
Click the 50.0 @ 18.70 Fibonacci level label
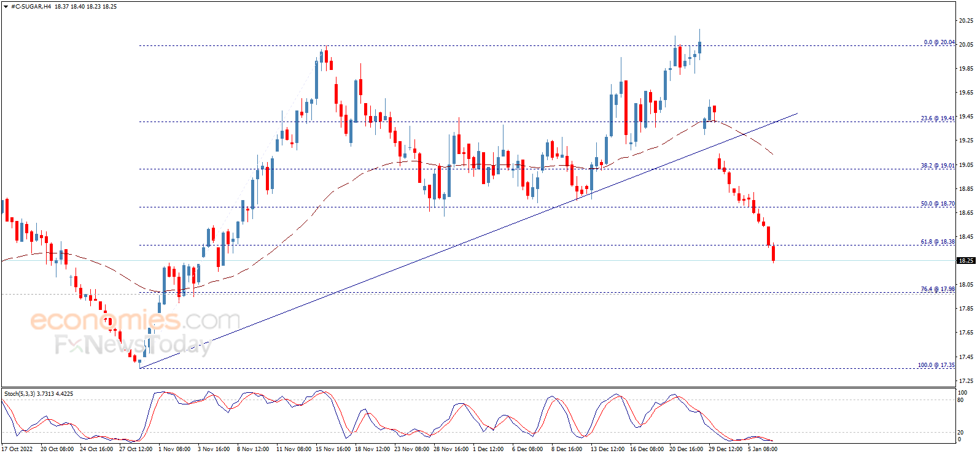tap(937, 204)
